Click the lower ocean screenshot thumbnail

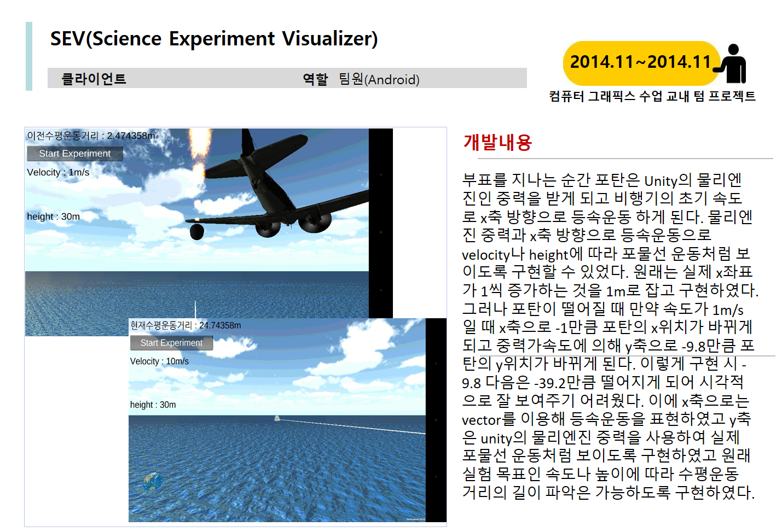[x=287, y=420]
